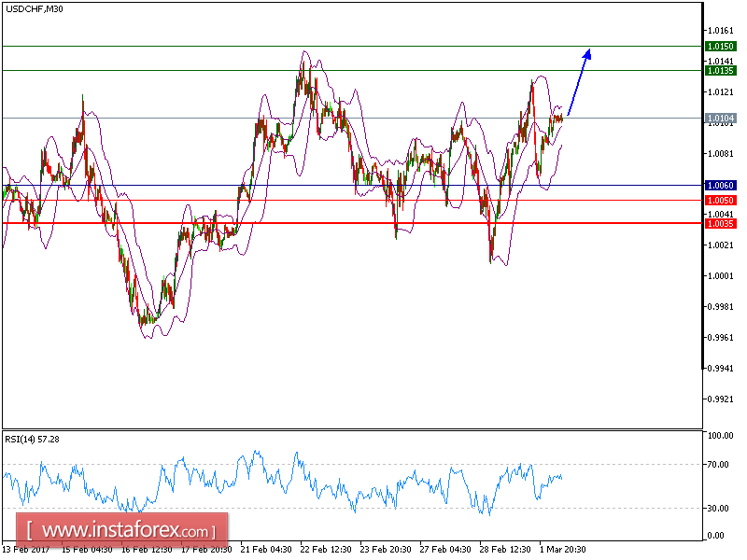The width and height of the screenshot is (747, 560).
Task: Click the red 1.0050 support tag
Action: pyautogui.click(x=720, y=199)
